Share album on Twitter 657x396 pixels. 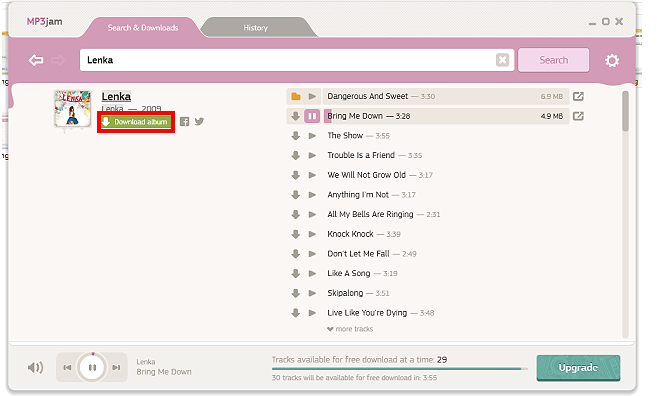(x=199, y=122)
